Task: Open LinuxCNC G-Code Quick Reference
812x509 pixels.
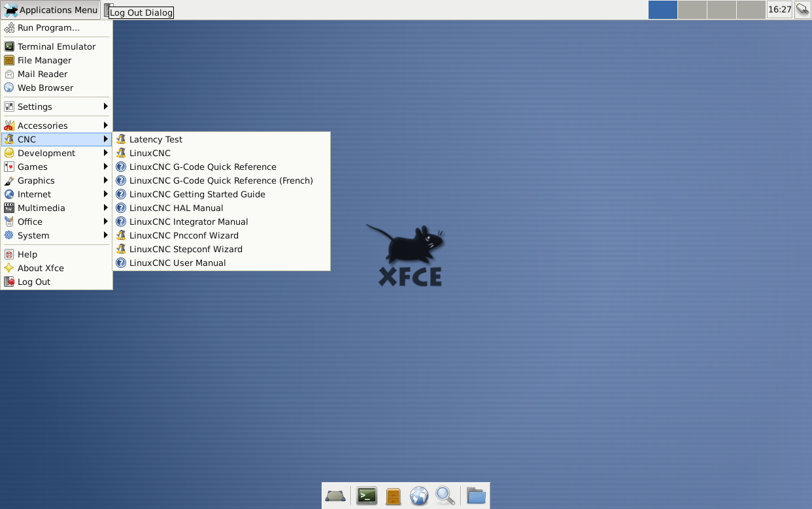Action: (x=222, y=167)
